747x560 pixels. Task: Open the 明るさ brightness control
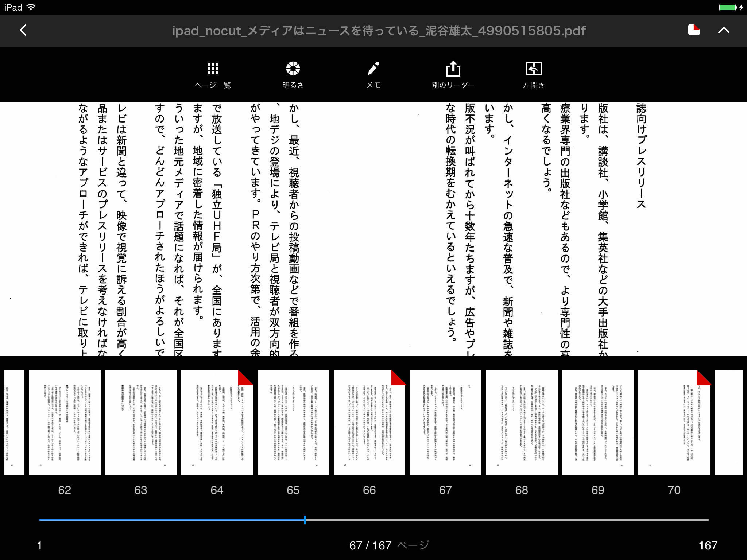(293, 75)
